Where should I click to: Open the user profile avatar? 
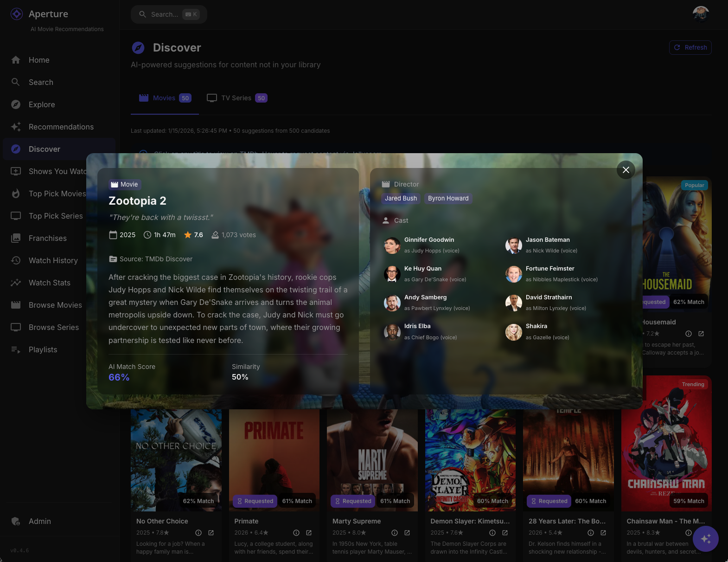click(701, 14)
